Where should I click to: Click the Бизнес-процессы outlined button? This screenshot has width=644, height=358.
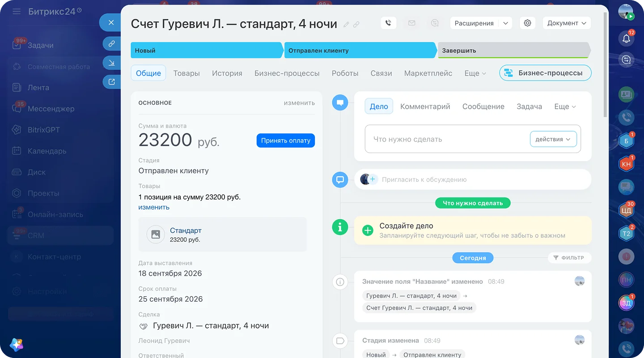(545, 73)
